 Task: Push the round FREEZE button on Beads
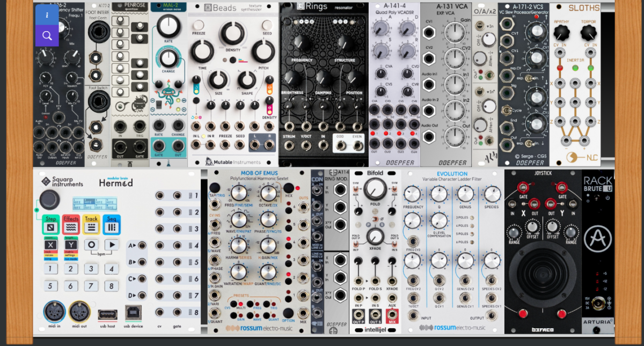tap(199, 25)
